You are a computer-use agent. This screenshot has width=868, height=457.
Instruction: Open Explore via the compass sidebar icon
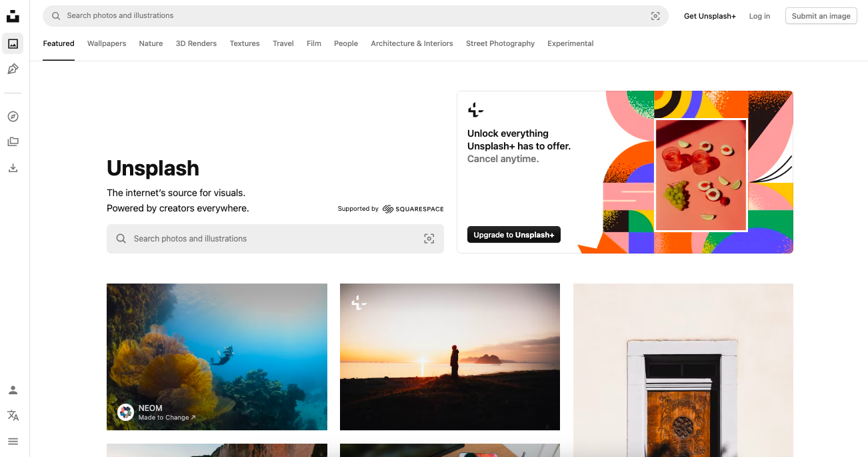pos(13,116)
